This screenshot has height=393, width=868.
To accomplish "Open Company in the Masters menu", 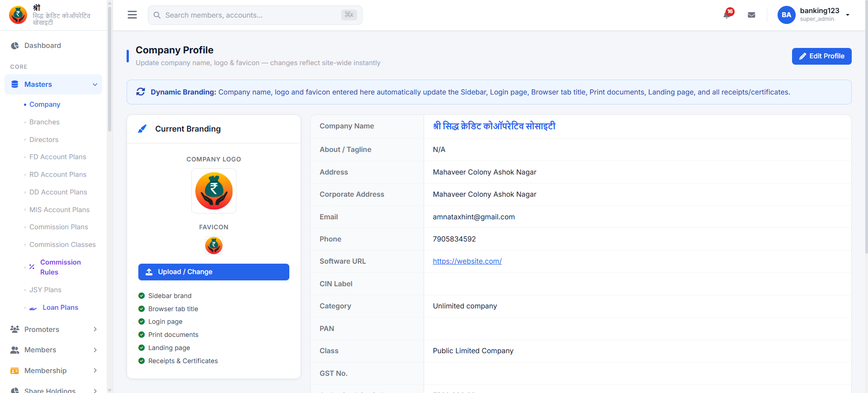I will click(45, 104).
